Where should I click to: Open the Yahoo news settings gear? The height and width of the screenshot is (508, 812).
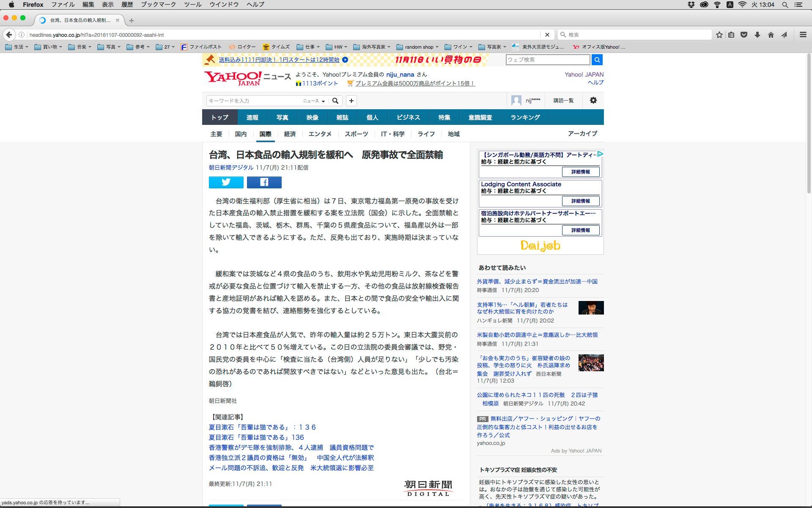593,100
